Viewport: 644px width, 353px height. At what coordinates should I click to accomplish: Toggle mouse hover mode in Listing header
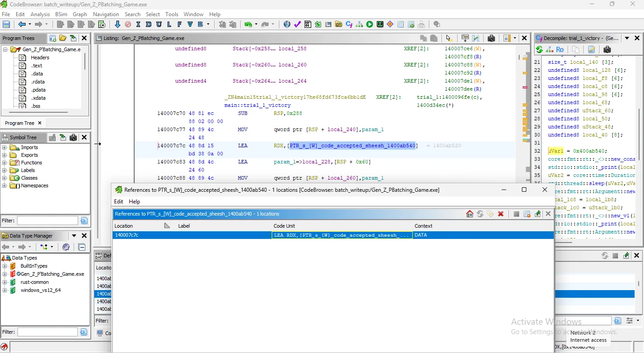(449, 38)
